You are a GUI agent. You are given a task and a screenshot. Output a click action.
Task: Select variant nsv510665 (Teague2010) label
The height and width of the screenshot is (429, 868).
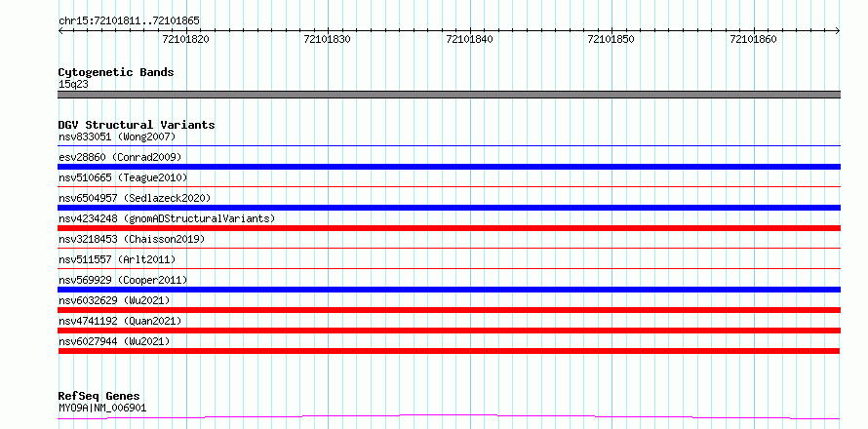pos(123,177)
